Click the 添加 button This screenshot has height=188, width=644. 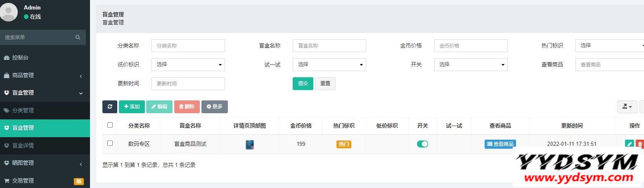pos(132,107)
